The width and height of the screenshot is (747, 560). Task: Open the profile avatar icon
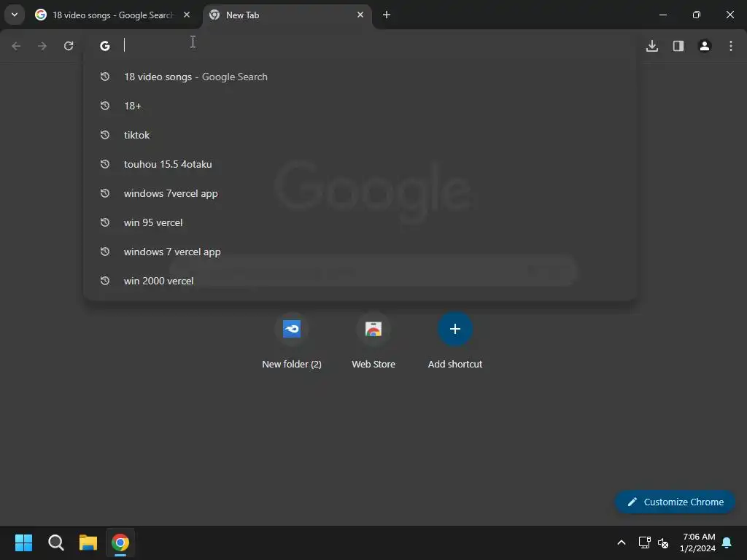[x=705, y=46]
